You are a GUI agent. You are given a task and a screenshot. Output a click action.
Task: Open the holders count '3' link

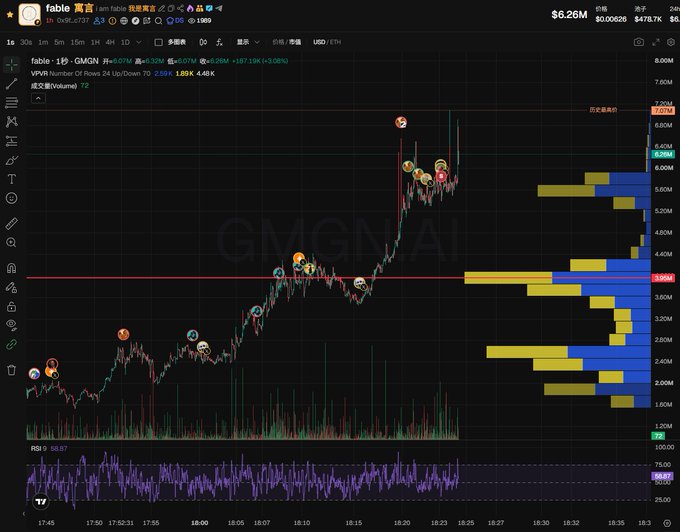coord(99,20)
